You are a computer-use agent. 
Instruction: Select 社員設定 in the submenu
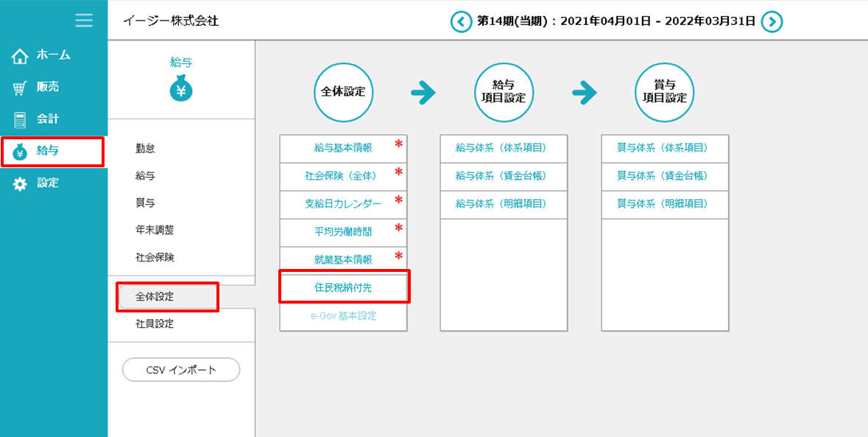[x=155, y=324]
